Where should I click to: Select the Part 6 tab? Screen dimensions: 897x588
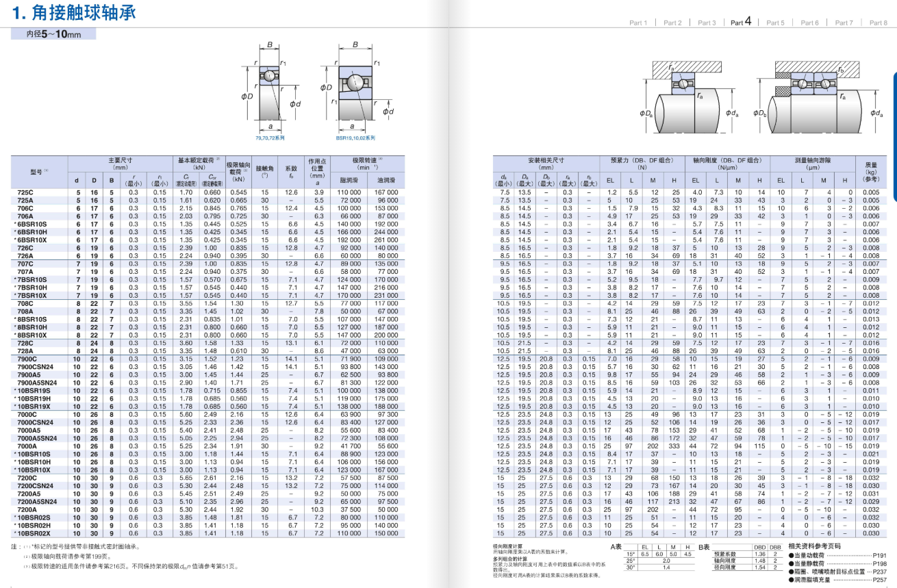point(809,23)
